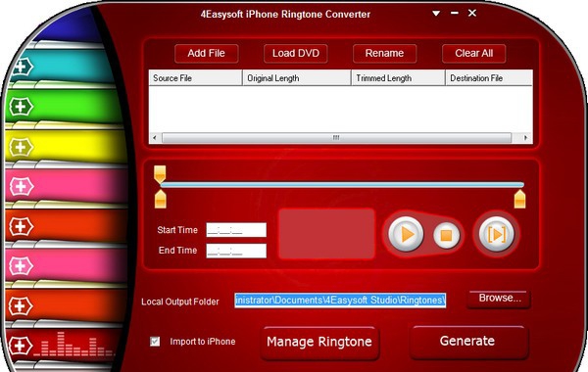Image resolution: width=588 pixels, height=372 pixels.
Task: Click the Play button
Action: (406, 235)
